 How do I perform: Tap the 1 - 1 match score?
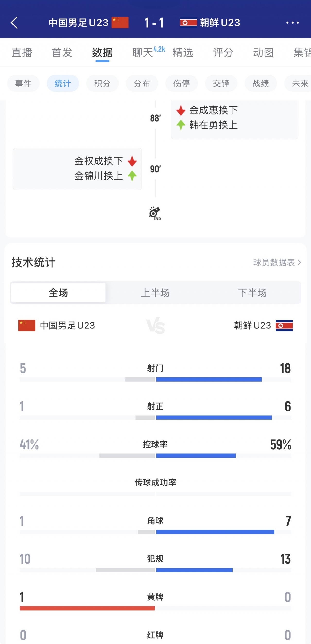tap(154, 23)
